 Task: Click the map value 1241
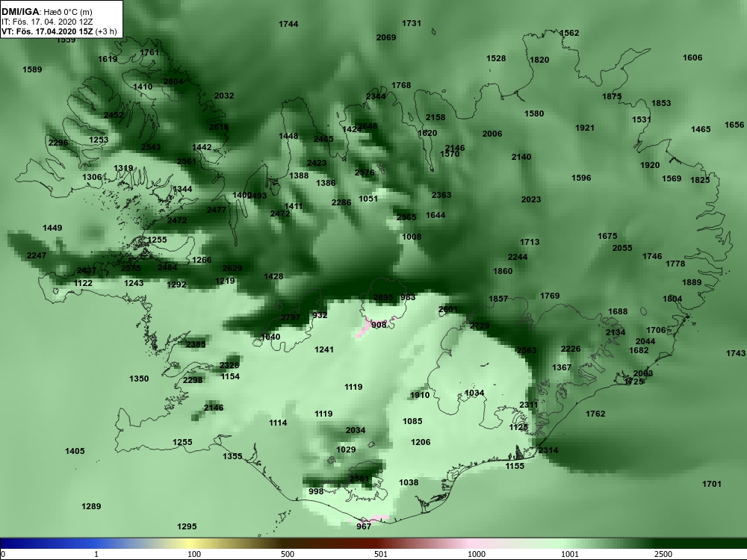point(324,349)
